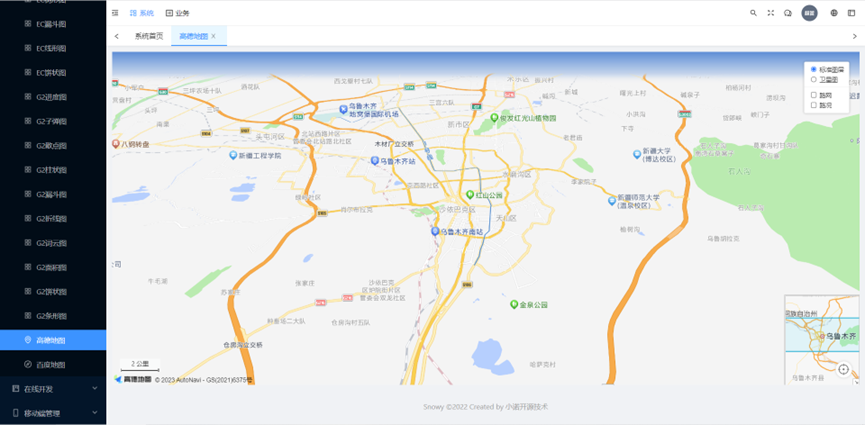
Task: Click the Snowy ©2022 footer credit text
Action: 485,407
